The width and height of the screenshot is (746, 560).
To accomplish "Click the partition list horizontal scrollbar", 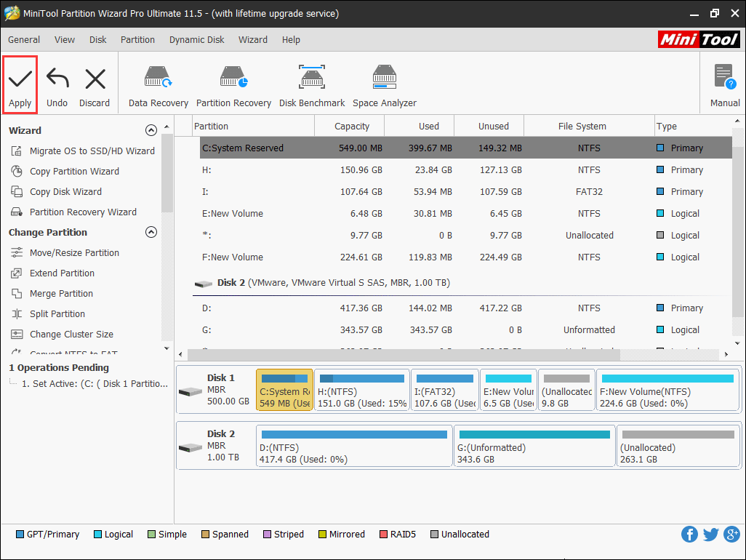I will (404, 354).
